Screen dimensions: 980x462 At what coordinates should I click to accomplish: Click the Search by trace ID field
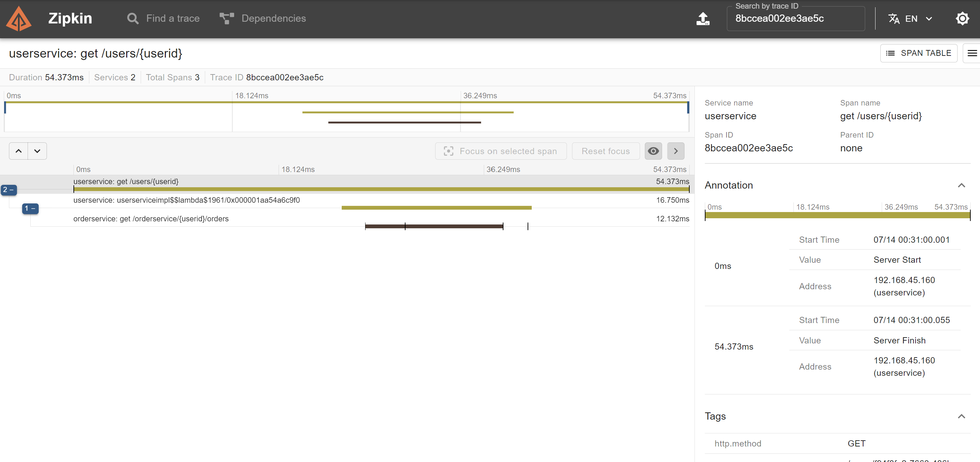point(795,19)
